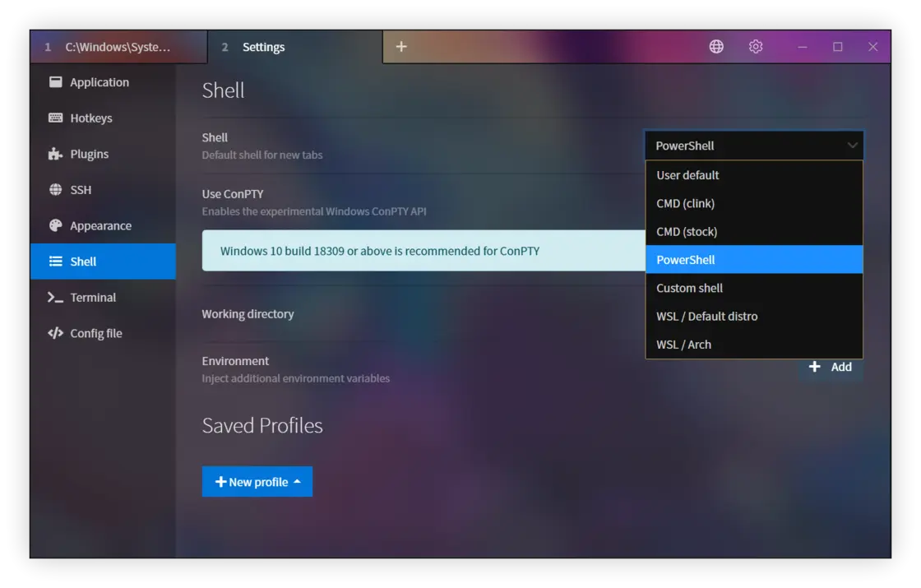Go to the Plugins section
The image size is (921, 588).
pyautogui.click(x=103, y=154)
